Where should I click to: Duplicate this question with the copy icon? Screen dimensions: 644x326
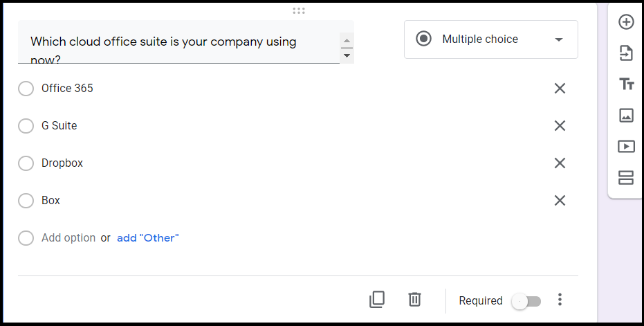377,299
